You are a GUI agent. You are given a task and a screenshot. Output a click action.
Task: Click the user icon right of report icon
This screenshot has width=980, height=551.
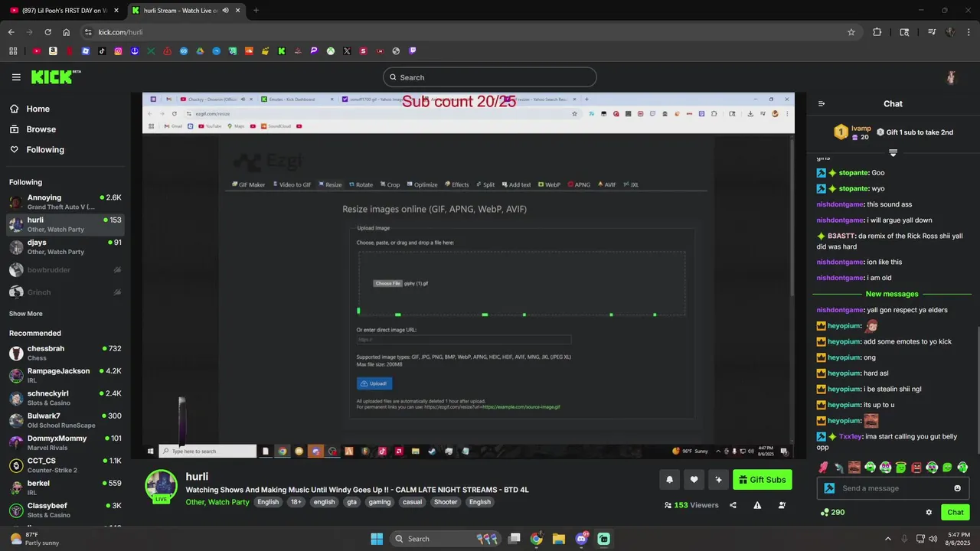point(782,505)
